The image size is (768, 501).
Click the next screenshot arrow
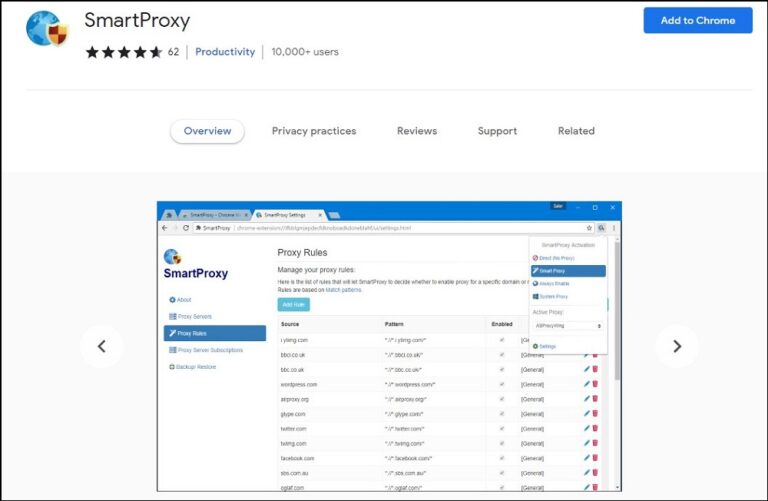[676, 346]
